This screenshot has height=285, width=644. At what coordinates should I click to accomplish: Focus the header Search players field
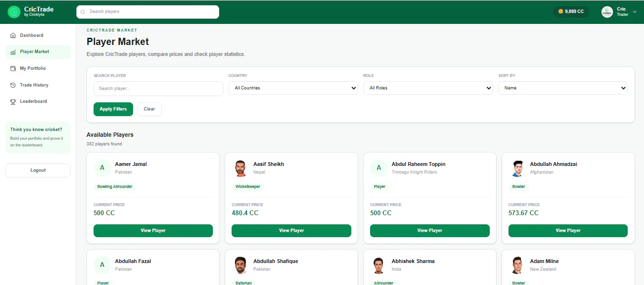pos(148,12)
